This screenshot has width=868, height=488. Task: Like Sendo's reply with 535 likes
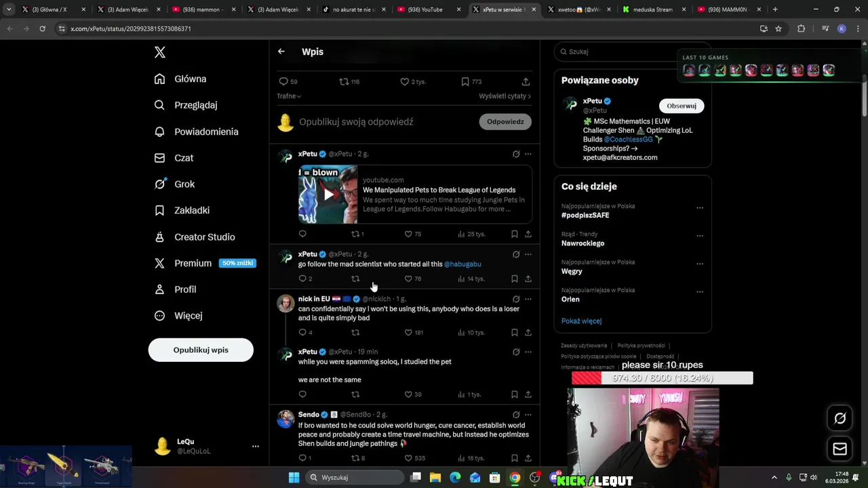pyautogui.click(x=408, y=458)
